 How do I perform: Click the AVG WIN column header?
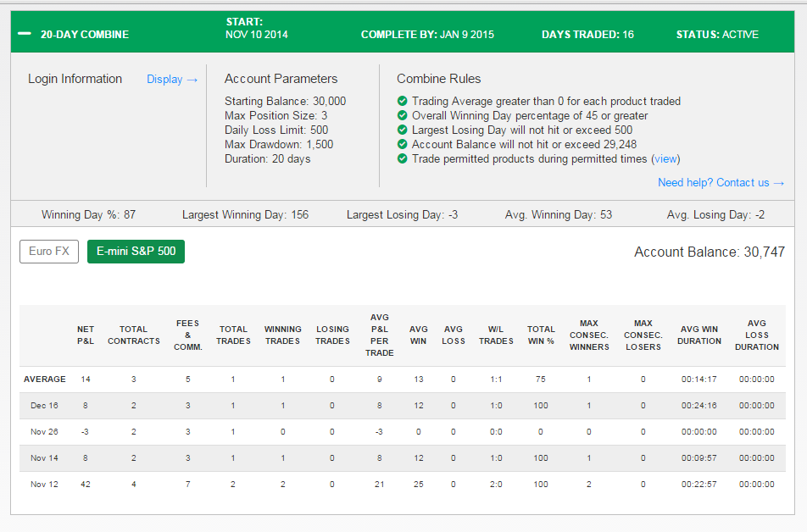coord(419,335)
